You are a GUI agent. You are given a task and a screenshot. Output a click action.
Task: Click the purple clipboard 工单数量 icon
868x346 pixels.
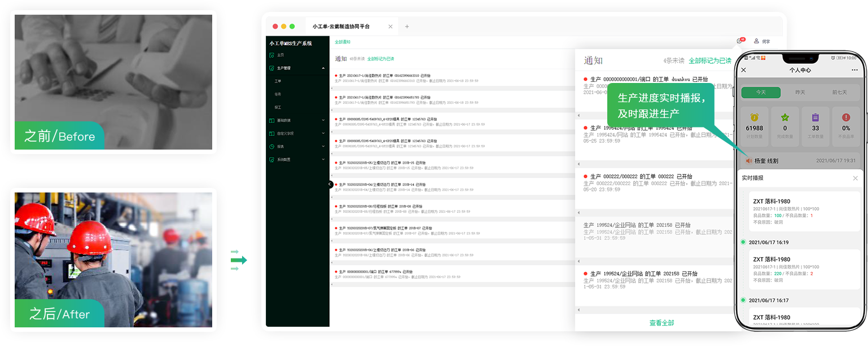pos(815,117)
